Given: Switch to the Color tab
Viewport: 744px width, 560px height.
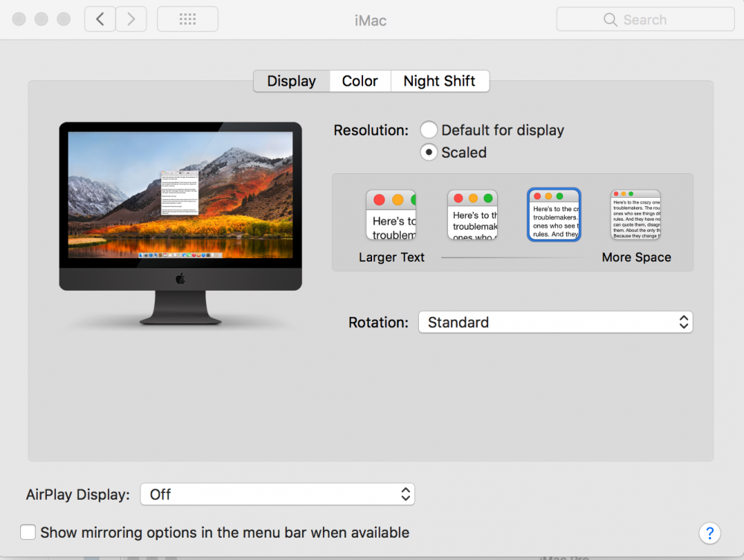Looking at the screenshot, I should 360,81.
